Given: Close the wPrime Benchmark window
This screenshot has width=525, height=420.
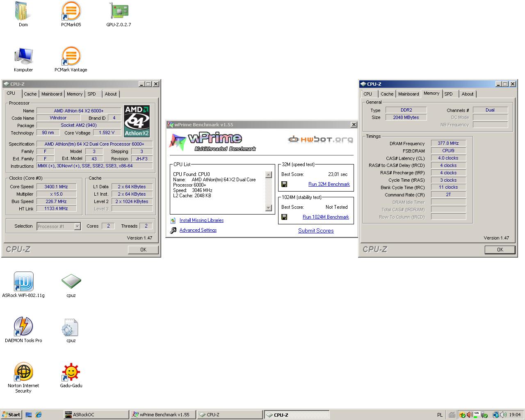Looking at the screenshot, I should click(x=354, y=125).
